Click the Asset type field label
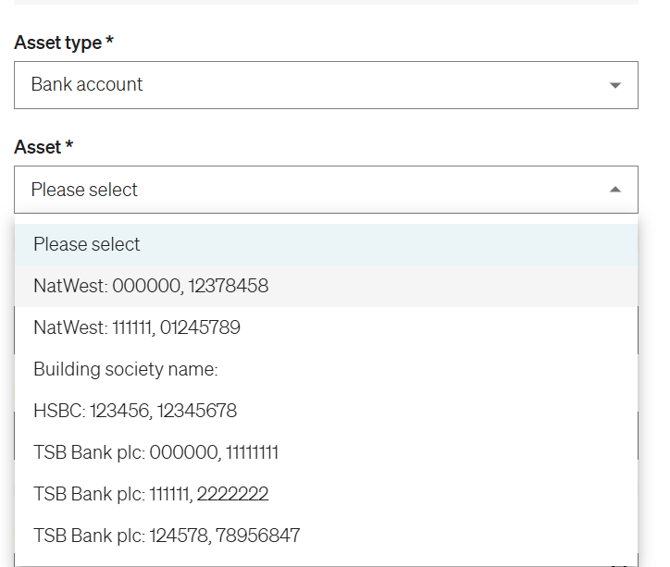This screenshot has height=567, width=670. [58, 43]
